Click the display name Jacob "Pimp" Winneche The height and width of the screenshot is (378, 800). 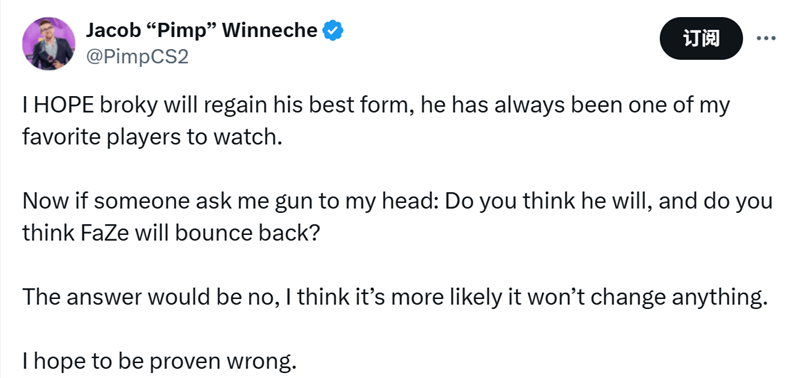pos(201,31)
